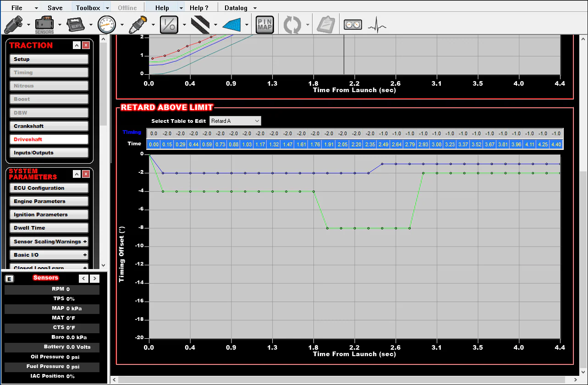Open the Datalog menu
The width and height of the screenshot is (588, 385).
coord(235,7)
